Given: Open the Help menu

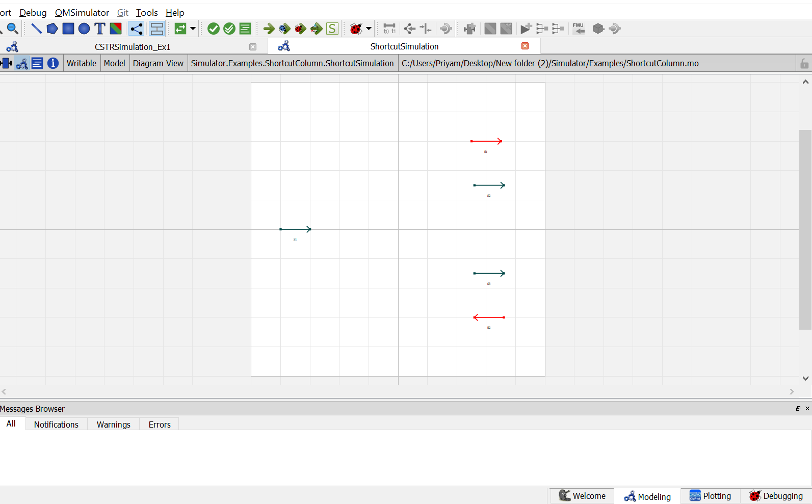Looking at the screenshot, I should [175, 13].
